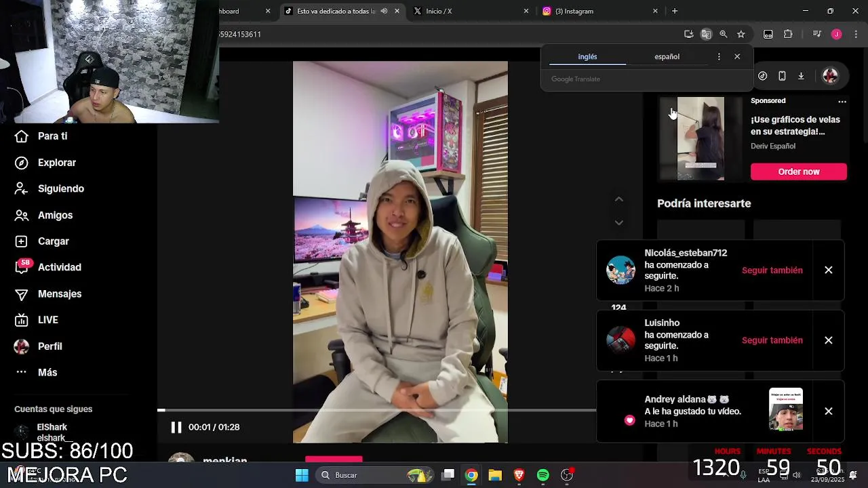
Task: Open Brave browser from the taskbar
Action: point(519,475)
